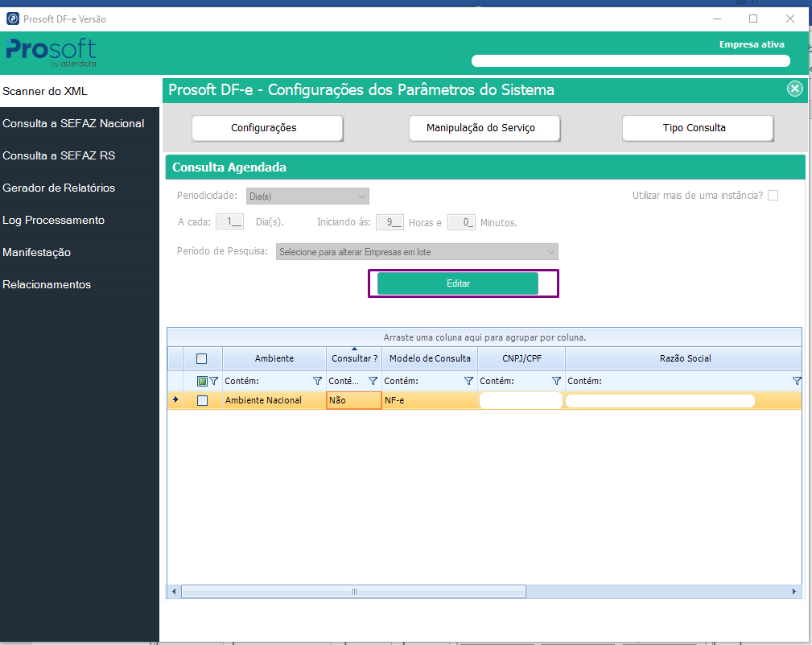
Task: Toggle select-all checkbox in grid header
Action: coord(202,358)
